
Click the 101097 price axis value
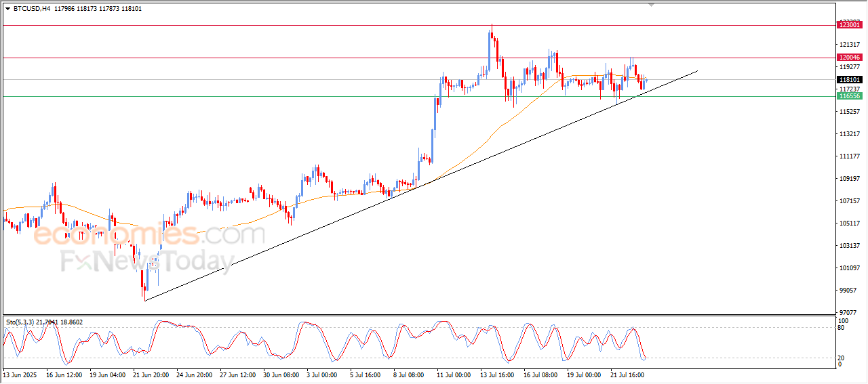(x=850, y=268)
